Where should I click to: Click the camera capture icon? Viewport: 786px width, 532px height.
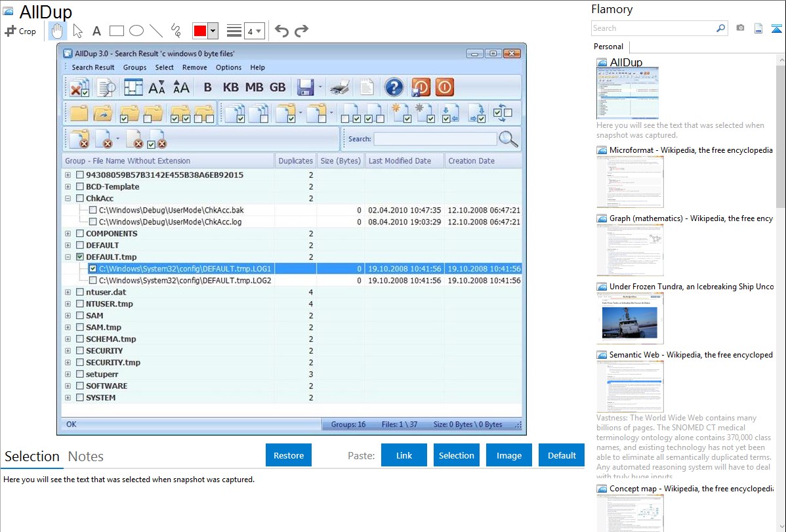coord(740,28)
